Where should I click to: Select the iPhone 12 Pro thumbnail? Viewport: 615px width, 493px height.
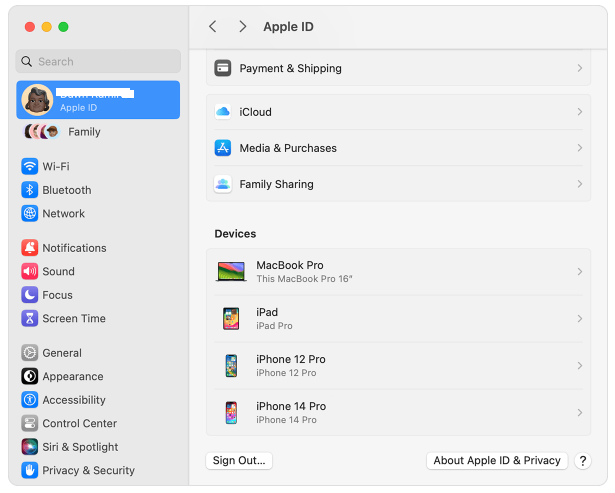tap(231, 366)
